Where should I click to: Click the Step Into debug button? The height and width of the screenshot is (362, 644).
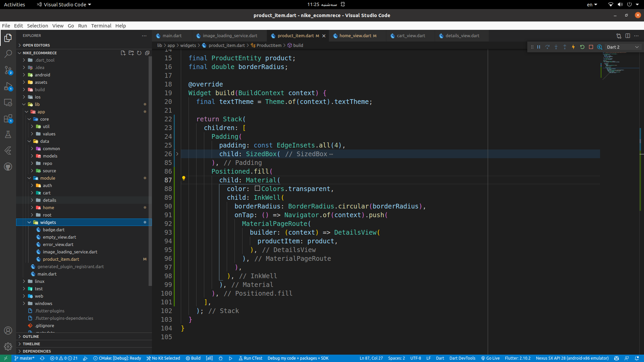click(556, 47)
